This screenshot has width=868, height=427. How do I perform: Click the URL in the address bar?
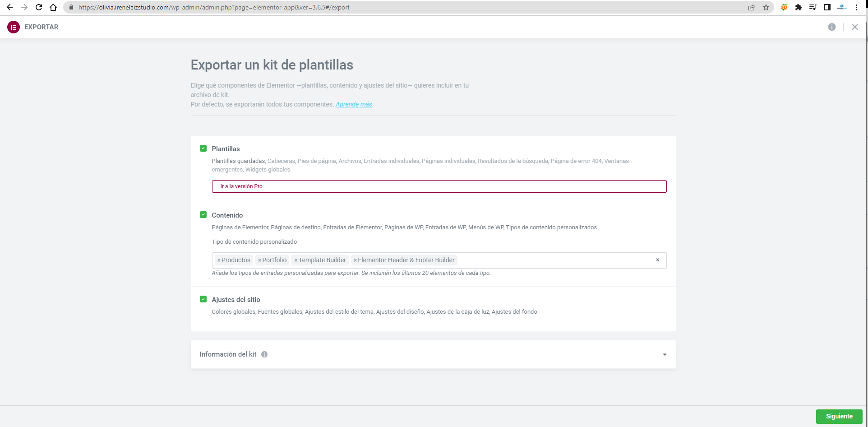coord(214,7)
